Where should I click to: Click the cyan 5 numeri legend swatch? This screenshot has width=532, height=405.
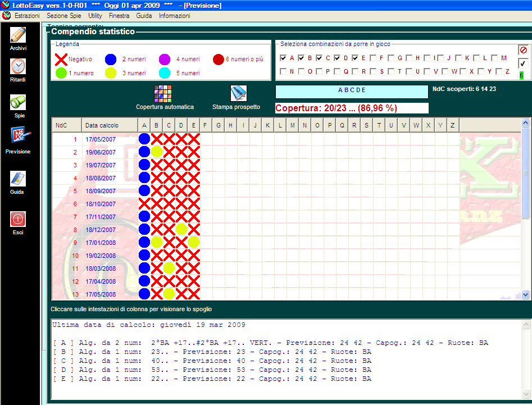click(x=165, y=73)
